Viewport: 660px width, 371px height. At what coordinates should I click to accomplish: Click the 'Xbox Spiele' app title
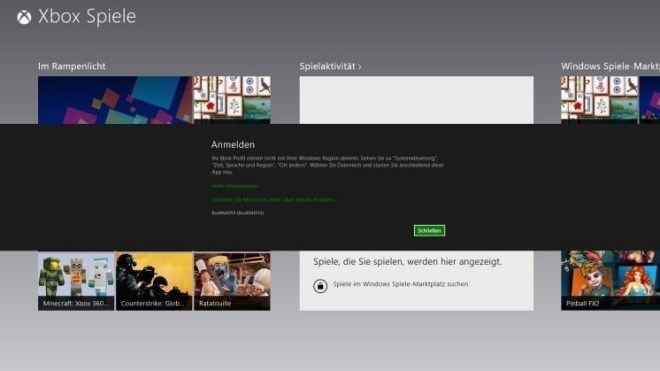click(87, 16)
